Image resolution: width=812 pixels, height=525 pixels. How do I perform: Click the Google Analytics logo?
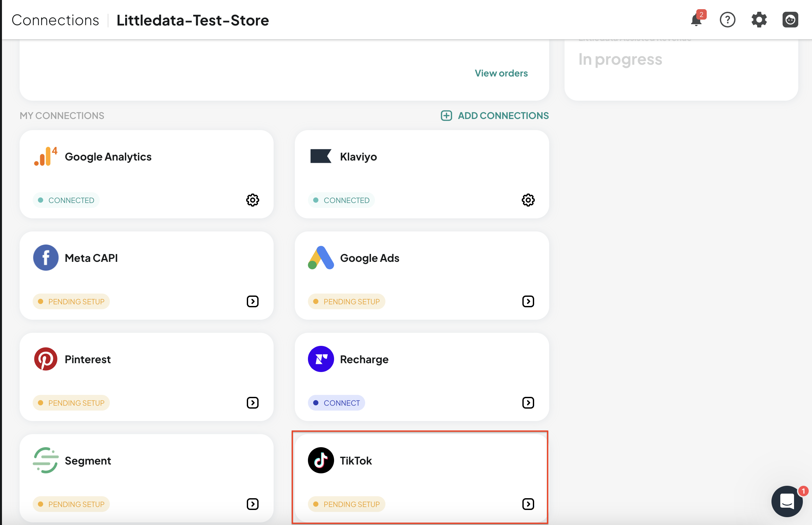click(45, 156)
